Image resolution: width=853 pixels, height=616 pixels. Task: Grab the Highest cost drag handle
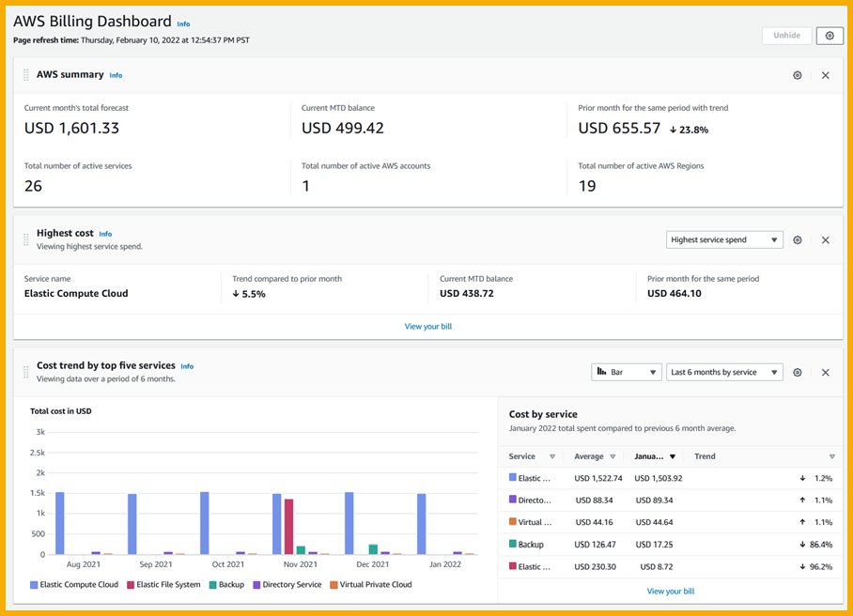tap(26, 239)
